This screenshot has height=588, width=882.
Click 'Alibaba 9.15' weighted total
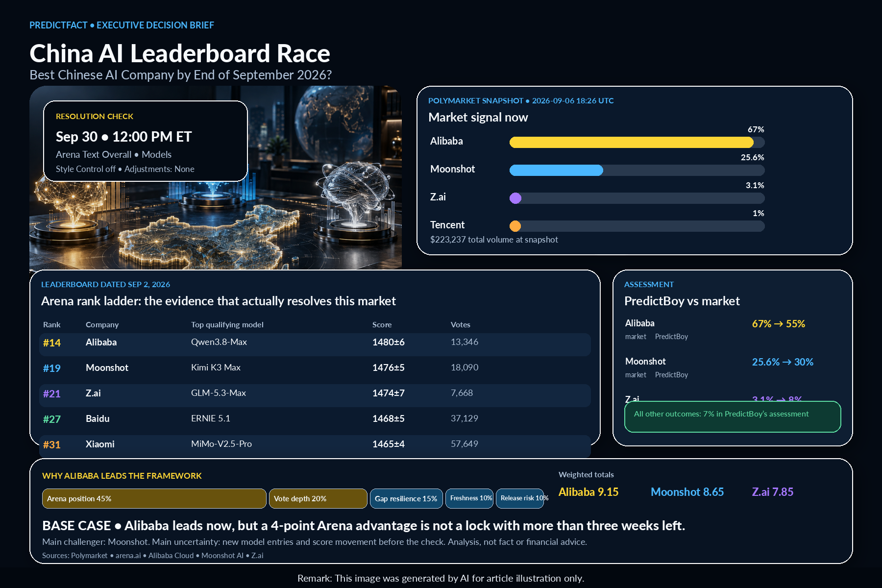tap(588, 492)
